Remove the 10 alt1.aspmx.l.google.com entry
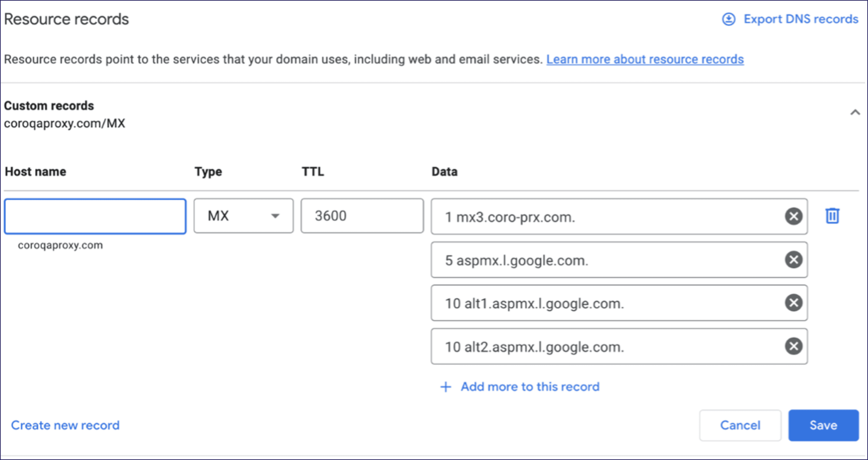This screenshot has width=868, height=460. pyautogui.click(x=794, y=303)
